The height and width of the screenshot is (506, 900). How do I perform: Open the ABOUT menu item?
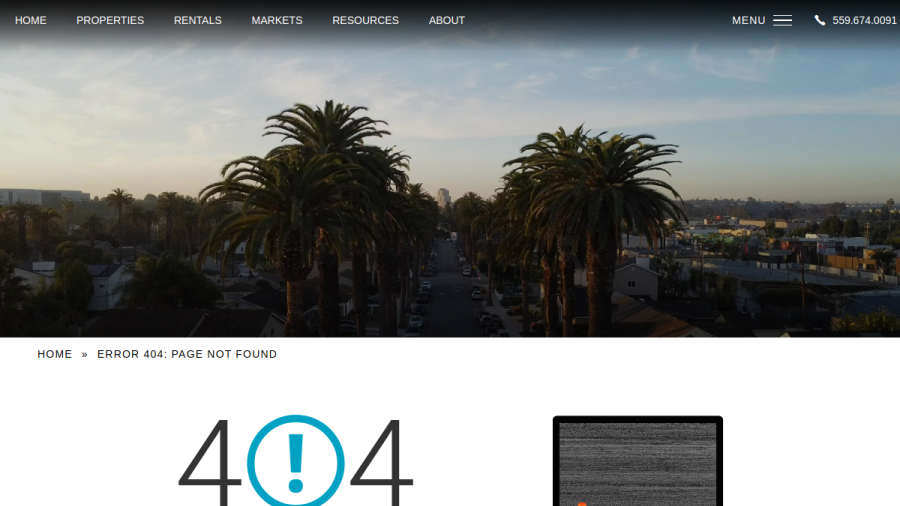pos(447,21)
